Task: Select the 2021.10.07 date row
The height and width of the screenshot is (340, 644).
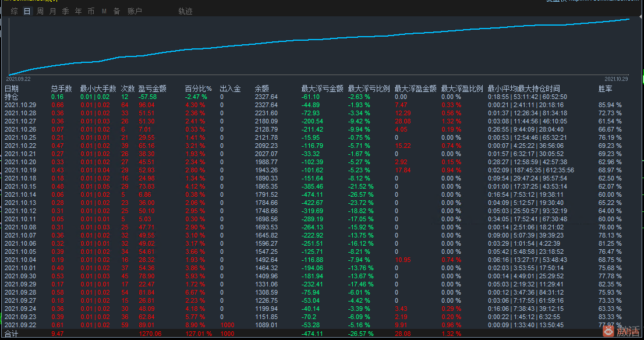Action: point(20,235)
